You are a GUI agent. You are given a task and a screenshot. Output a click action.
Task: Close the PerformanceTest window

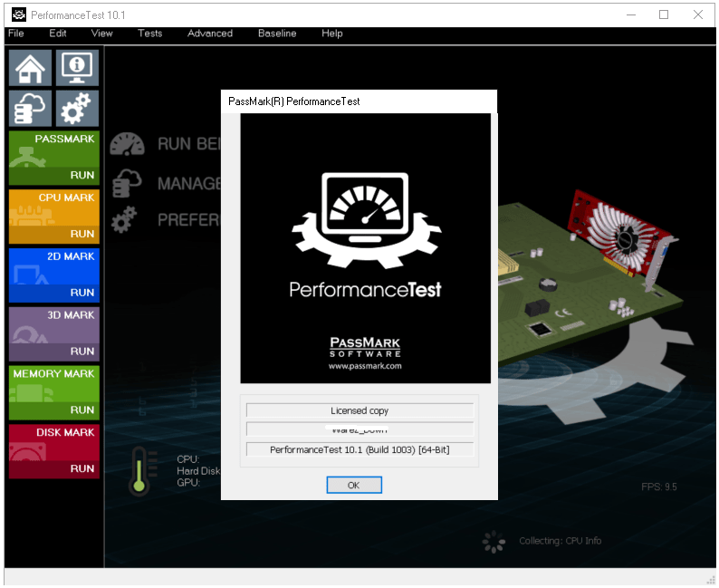(698, 14)
